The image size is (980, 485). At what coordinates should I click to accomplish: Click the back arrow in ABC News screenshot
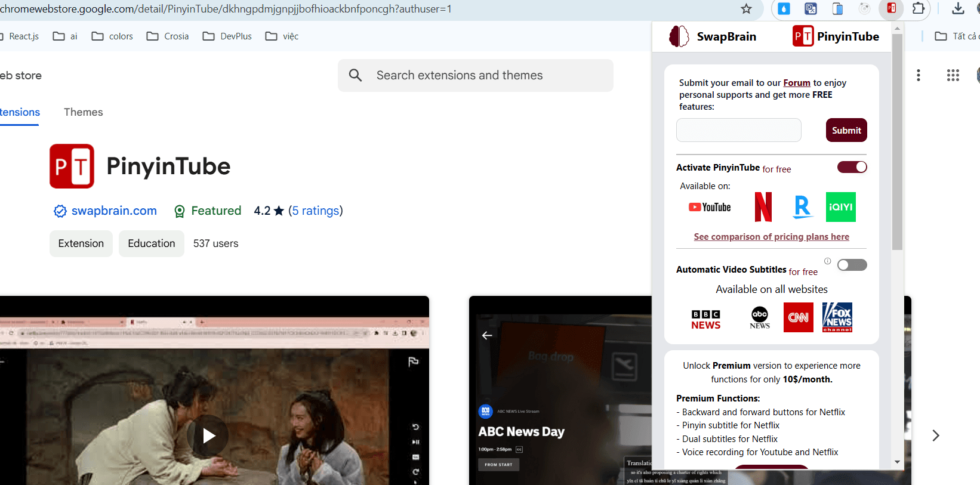487,335
